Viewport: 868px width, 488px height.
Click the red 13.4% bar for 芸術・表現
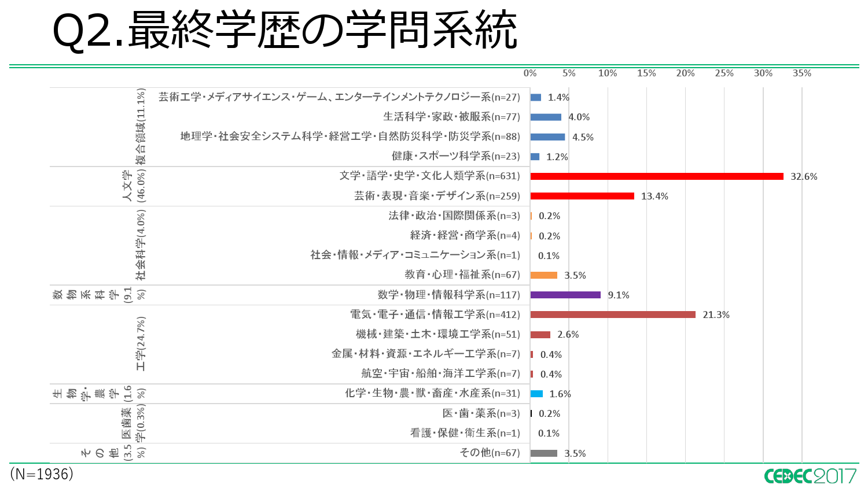pyautogui.click(x=582, y=196)
